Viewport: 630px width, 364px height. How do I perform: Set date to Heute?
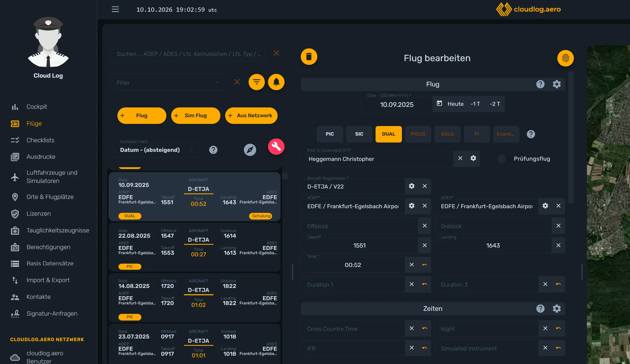click(455, 104)
